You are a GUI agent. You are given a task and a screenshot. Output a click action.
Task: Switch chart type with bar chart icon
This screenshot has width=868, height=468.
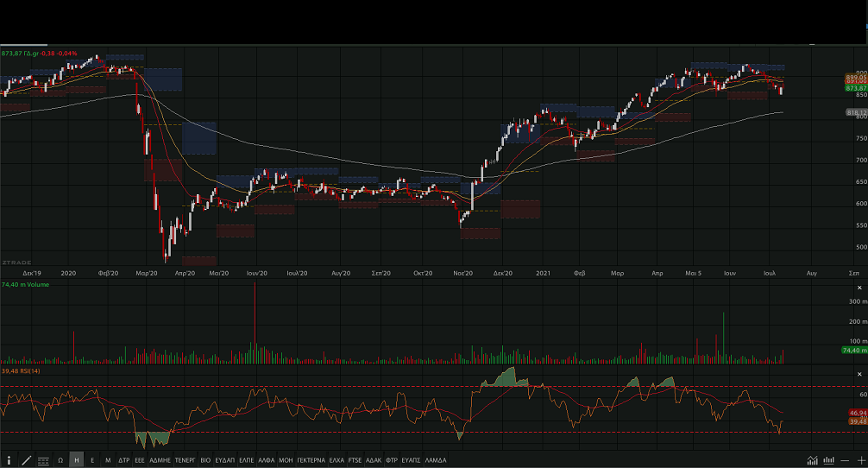click(828, 461)
